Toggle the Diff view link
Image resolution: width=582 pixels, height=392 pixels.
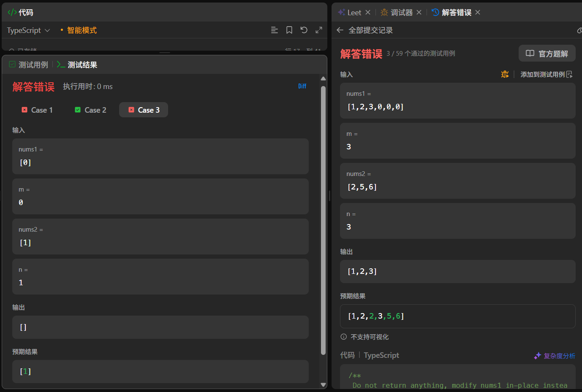point(302,86)
